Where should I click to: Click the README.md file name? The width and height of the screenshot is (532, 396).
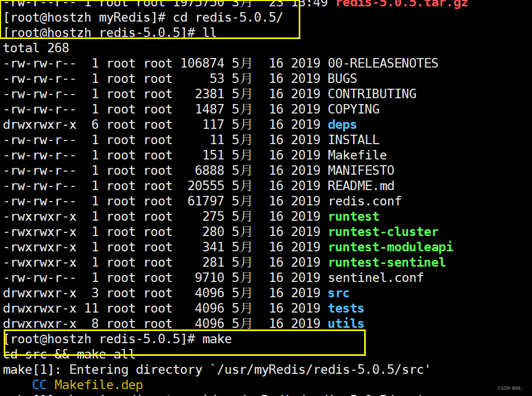click(360, 186)
